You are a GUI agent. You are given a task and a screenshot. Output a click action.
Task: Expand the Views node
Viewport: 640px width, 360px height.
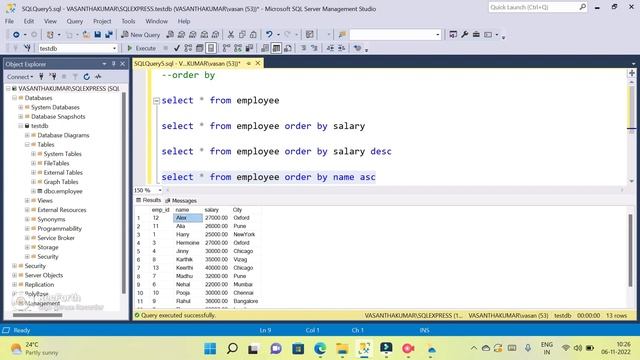[x=27, y=200]
